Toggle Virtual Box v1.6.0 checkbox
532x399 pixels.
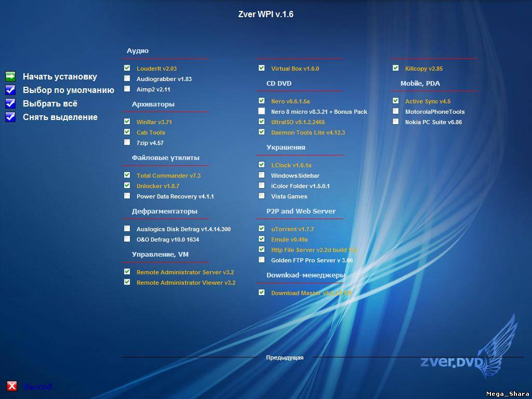261,68
